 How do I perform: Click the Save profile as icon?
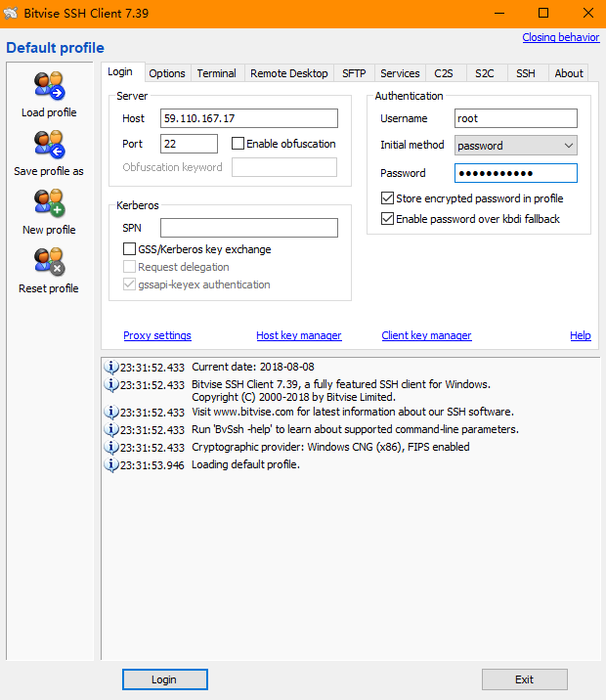tap(49, 144)
